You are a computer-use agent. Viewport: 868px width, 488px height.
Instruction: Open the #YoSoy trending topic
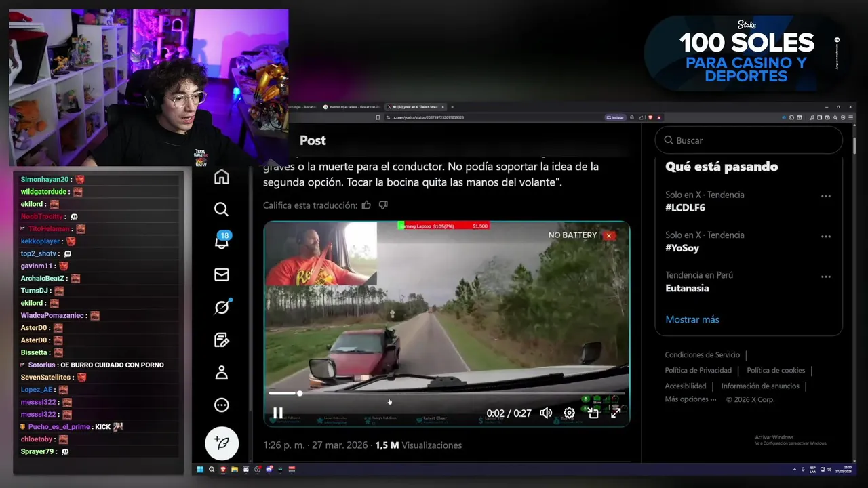[x=682, y=248]
